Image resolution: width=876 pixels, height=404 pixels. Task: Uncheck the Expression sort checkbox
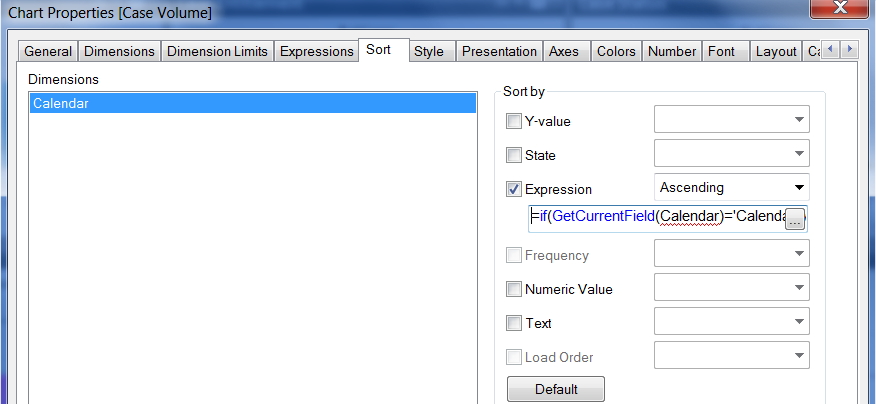(x=514, y=189)
